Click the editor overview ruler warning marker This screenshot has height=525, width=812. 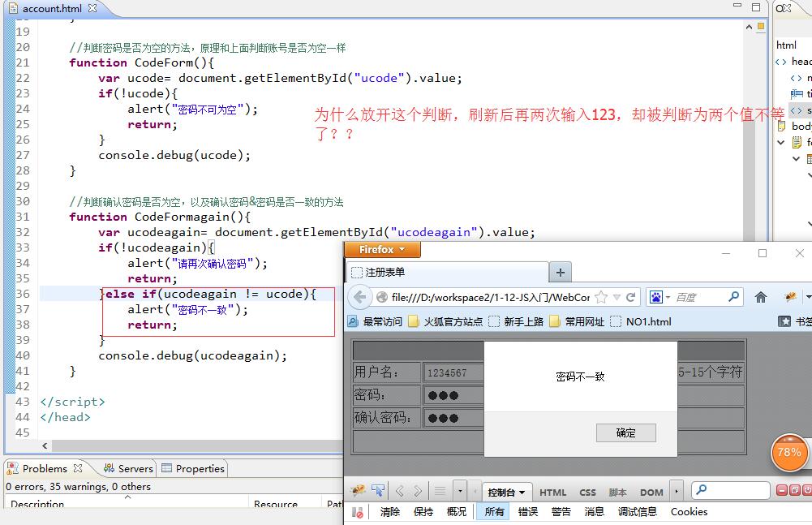tap(761, 27)
